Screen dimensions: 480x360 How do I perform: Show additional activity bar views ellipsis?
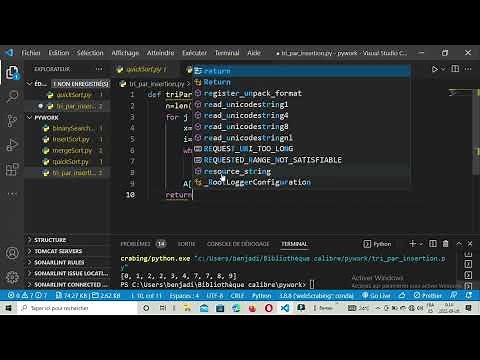coord(12,193)
